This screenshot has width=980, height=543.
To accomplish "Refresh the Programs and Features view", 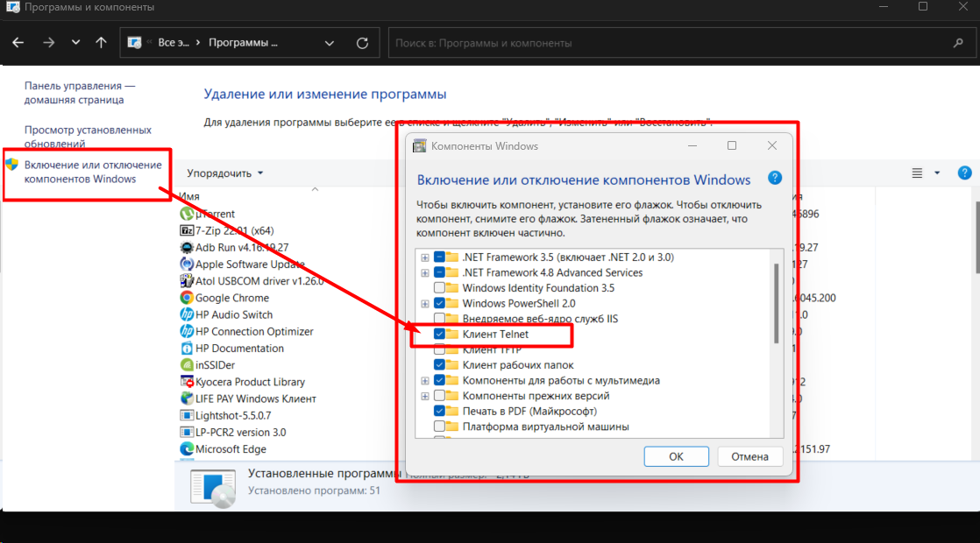I will point(362,43).
